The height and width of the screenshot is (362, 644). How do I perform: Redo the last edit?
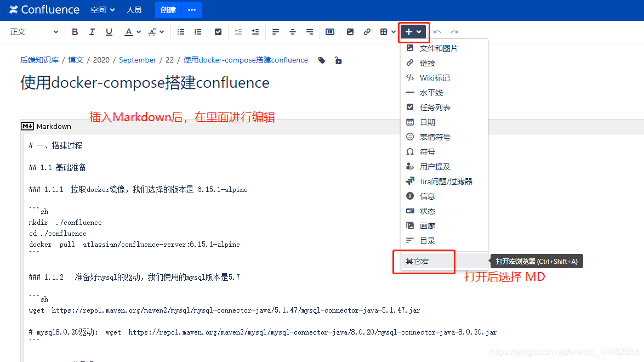(454, 32)
